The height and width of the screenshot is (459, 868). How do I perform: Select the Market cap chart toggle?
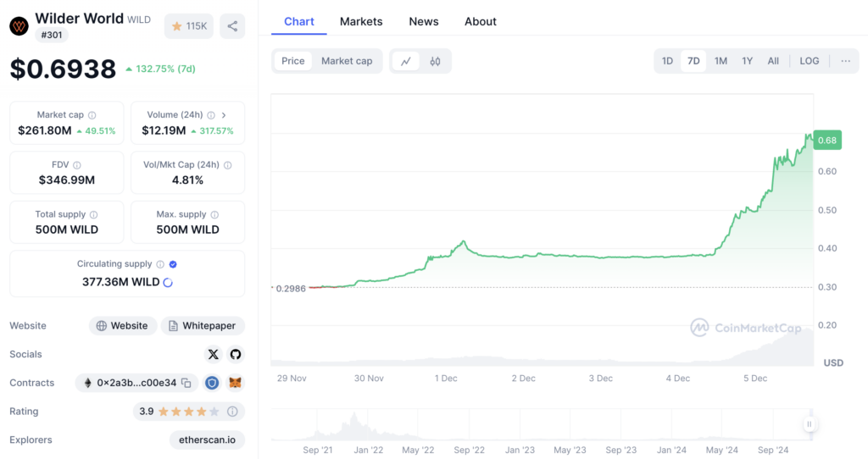pyautogui.click(x=347, y=61)
